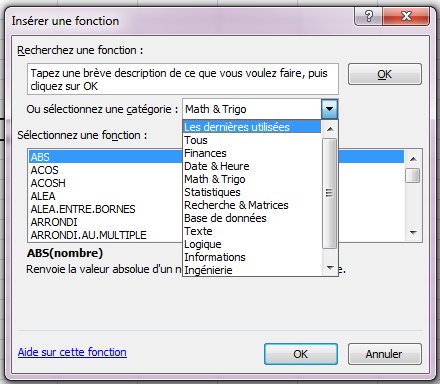Collapse the category dropdown arrow
This screenshot has width=440, height=384.
tap(330, 109)
